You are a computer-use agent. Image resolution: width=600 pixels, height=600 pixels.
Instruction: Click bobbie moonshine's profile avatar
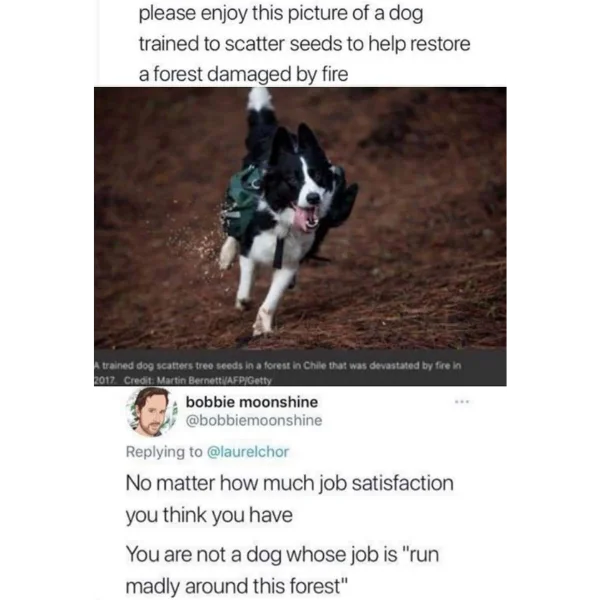pyautogui.click(x=152, y=412)
